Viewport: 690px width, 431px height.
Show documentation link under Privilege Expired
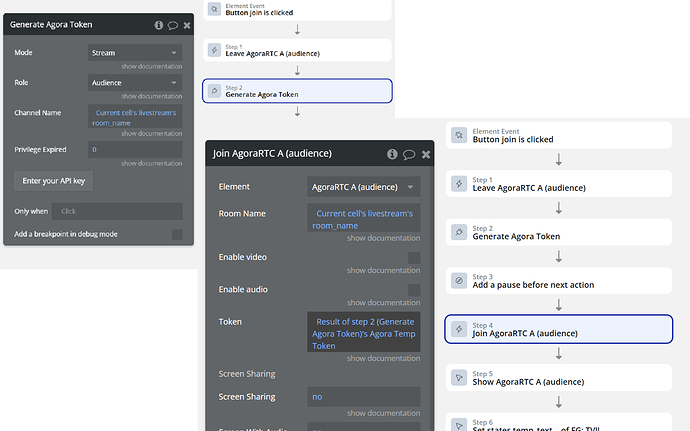[x=152, y=163]
